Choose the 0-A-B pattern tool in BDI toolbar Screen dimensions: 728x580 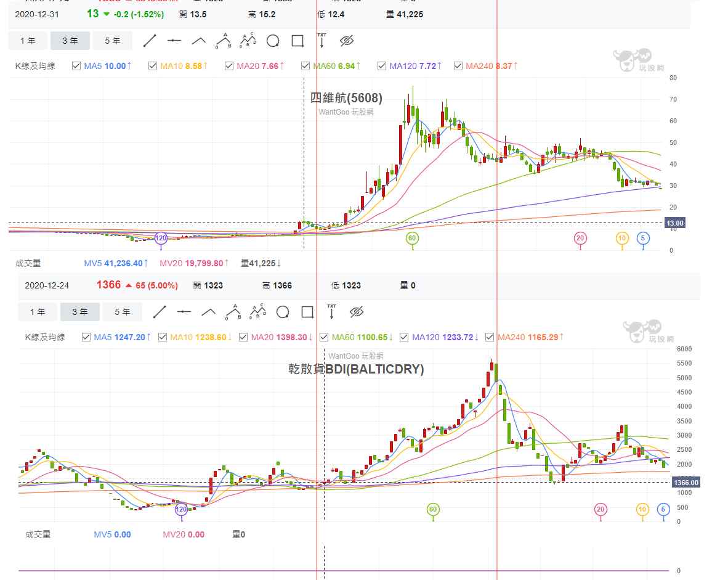click(233, 312)
